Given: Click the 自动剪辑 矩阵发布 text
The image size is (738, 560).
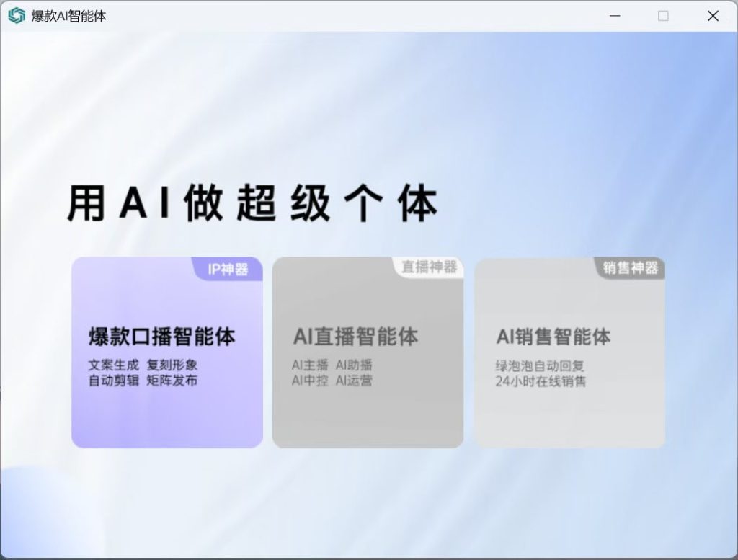Looking at the screenshot, I should 143,381.
